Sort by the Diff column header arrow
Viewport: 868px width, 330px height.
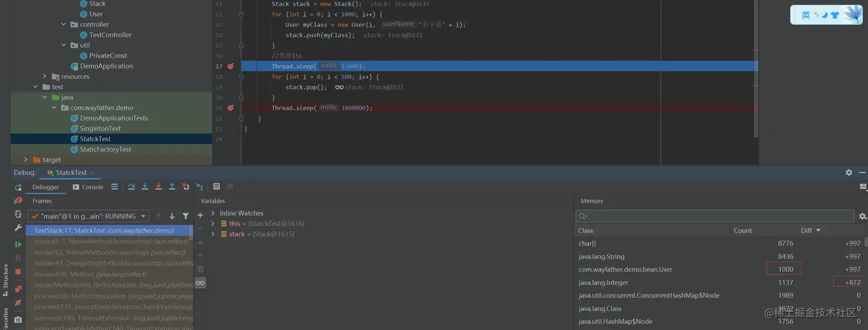(x=818, y=230)
